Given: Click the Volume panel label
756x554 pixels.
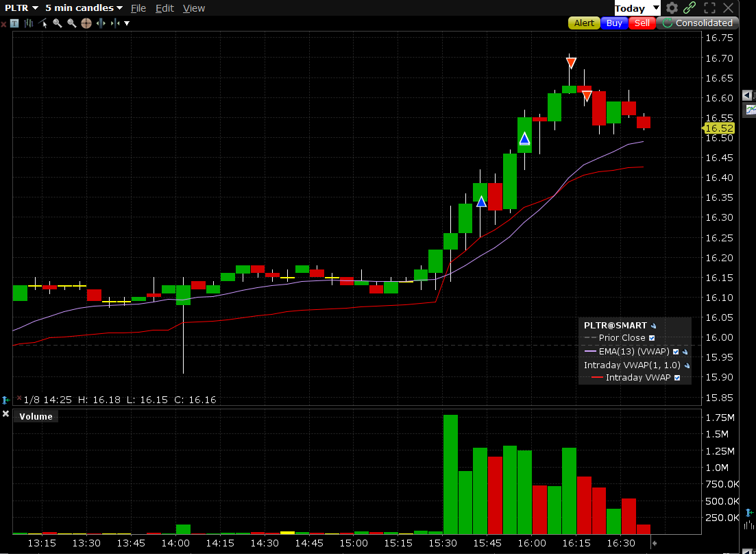Looking at the screenshot, I should tap(36, 417).
